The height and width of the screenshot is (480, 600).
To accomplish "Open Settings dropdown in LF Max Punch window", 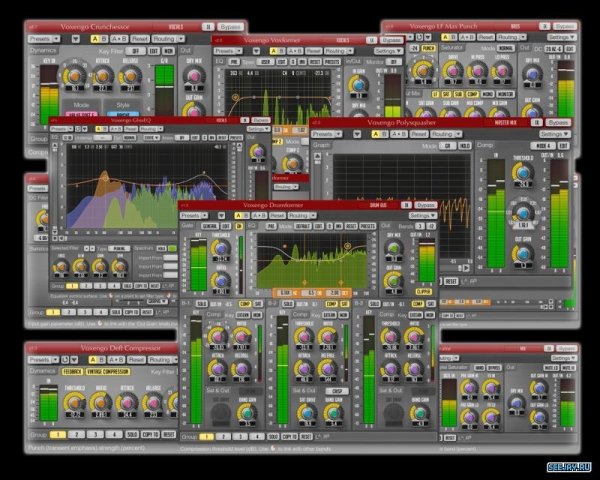I will click(561, 37).
